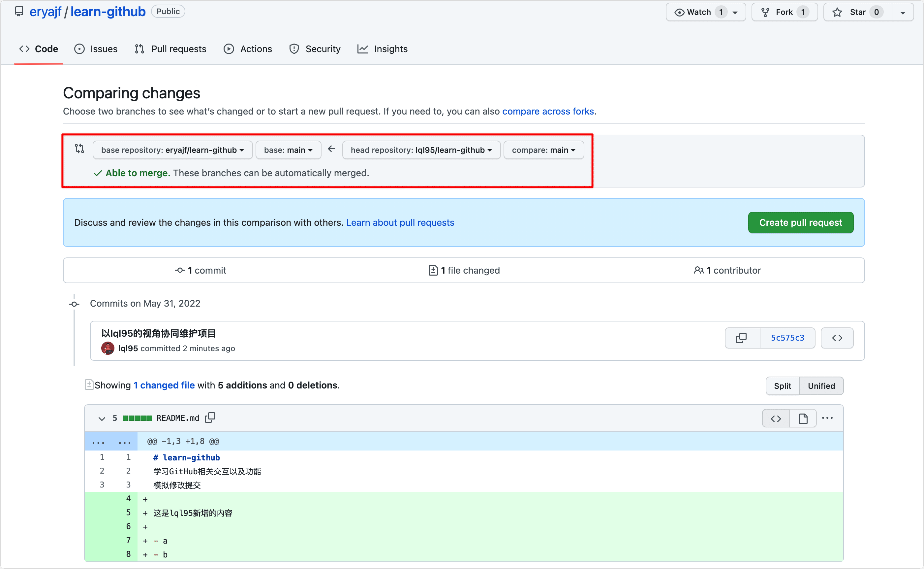Click the Comparing changes heading
Viewport: 924px width, 569px height.
pyautogui.click(x=132, y=93)
